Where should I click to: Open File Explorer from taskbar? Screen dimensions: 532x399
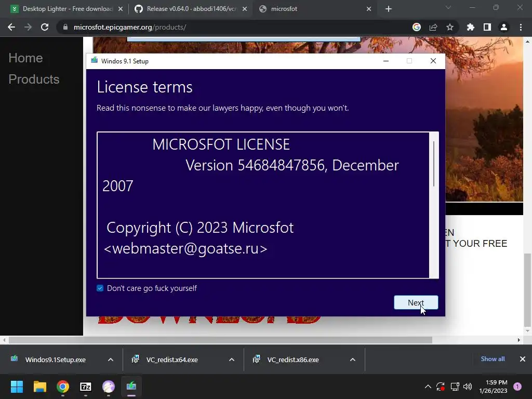coord(39,387)
